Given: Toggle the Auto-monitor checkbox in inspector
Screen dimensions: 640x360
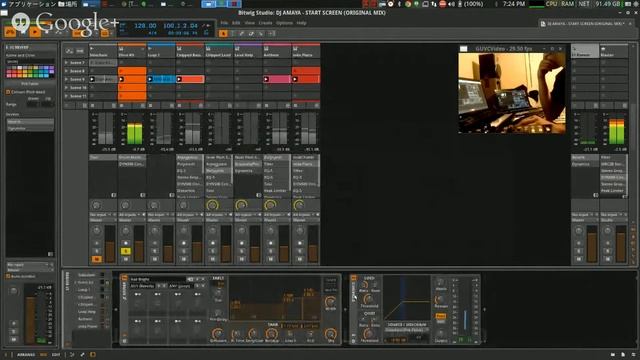Looking at the screenshot, I should pos(8,276).
